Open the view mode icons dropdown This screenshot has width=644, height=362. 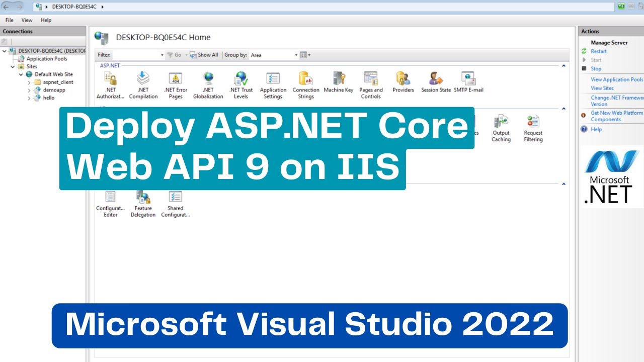point(305,55)
